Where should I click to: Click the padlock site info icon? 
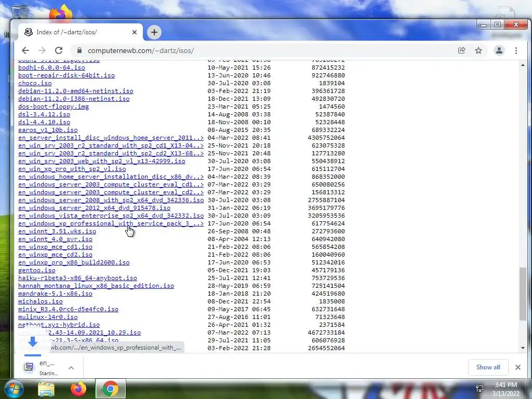(79, 50)
